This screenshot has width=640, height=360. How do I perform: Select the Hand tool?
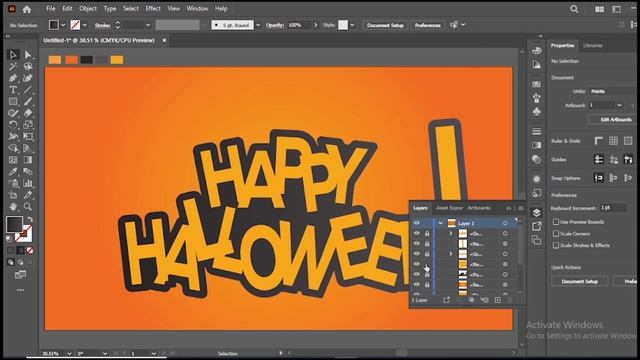(x=13, y=207)
